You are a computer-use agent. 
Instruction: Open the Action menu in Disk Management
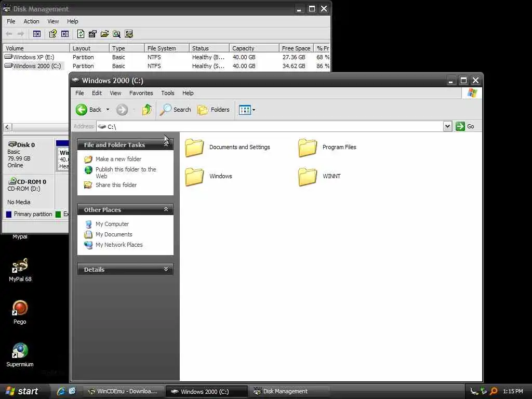[31, 21]
